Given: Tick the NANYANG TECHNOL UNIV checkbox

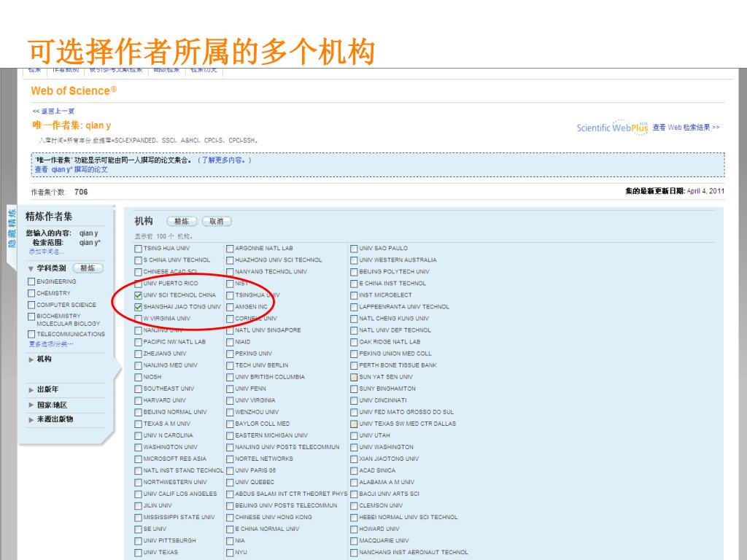Looking at the screenshot, I should pos(230,272).
